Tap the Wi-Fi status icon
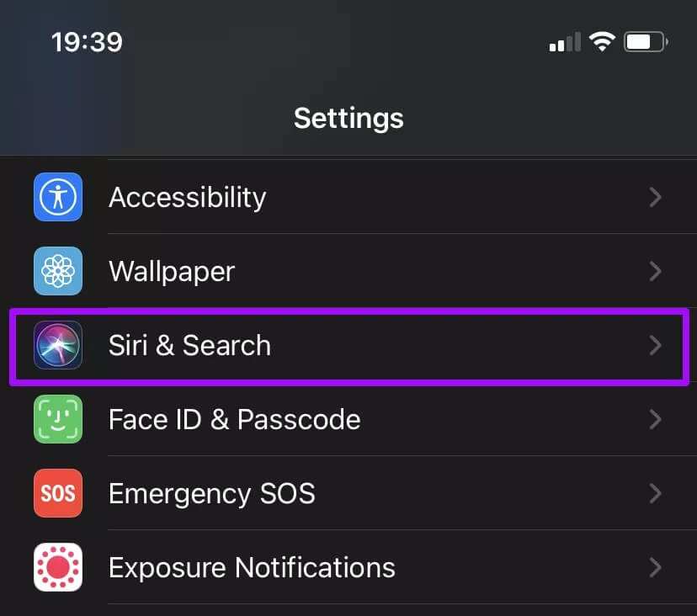This screenshot has height=616, width=697. tap(602, 41)
